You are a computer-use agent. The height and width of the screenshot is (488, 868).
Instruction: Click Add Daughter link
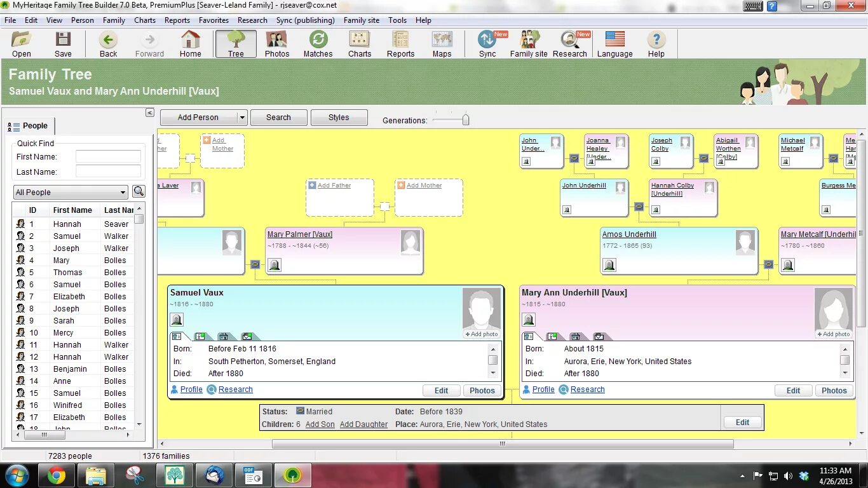pos(363,424)
